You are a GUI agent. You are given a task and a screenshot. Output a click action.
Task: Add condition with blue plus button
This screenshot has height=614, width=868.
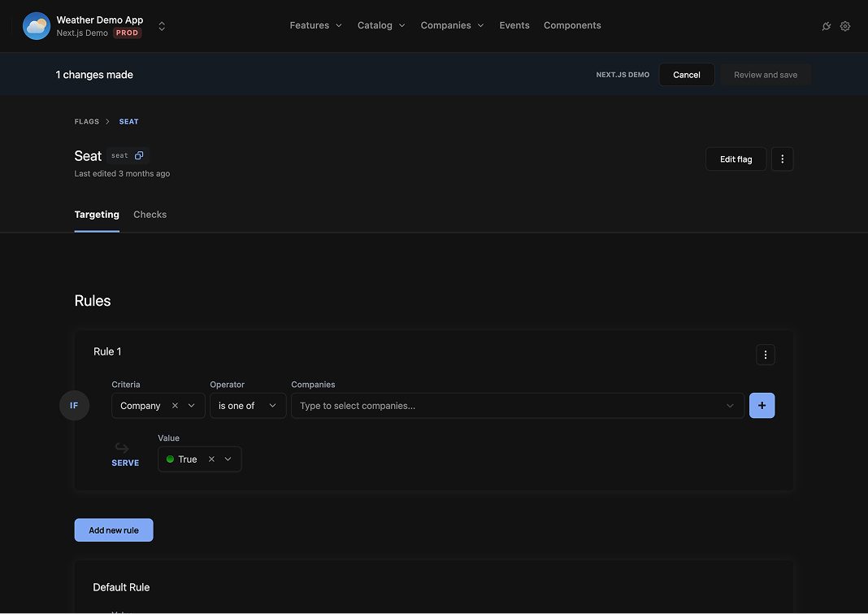[762, 406]
